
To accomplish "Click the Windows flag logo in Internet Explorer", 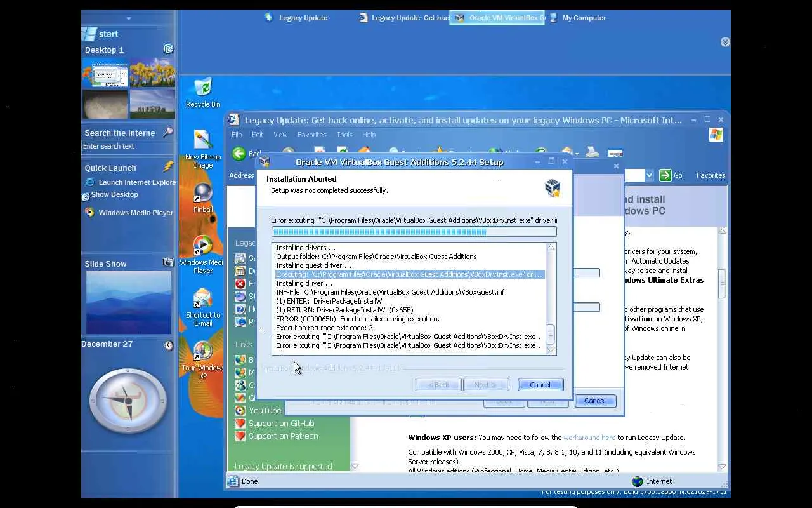I will (716, 135).
